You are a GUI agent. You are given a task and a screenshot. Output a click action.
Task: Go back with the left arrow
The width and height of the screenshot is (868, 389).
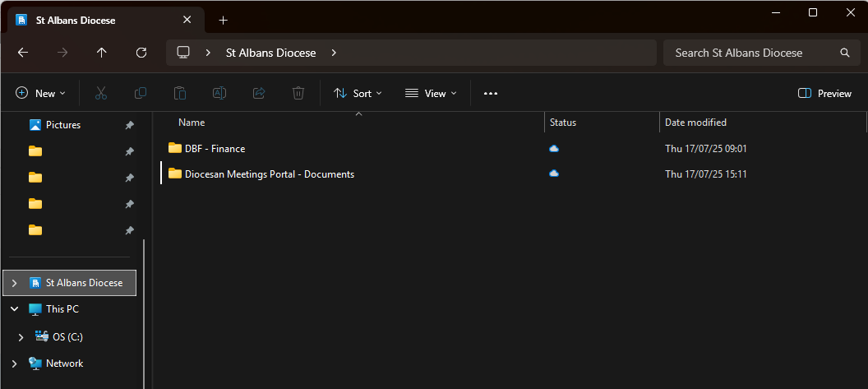(23, 53)
